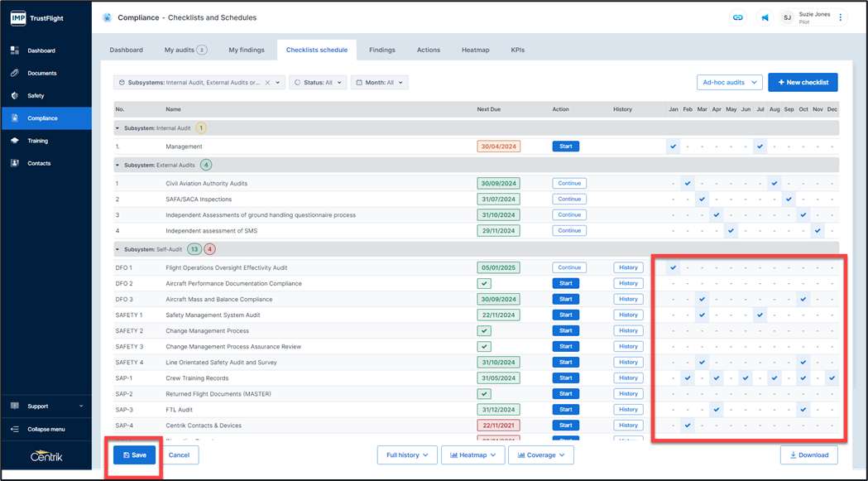Expand the Ad-hoc audits dropdown
Screen dimensions: 868x481
[x=729, y=83]
